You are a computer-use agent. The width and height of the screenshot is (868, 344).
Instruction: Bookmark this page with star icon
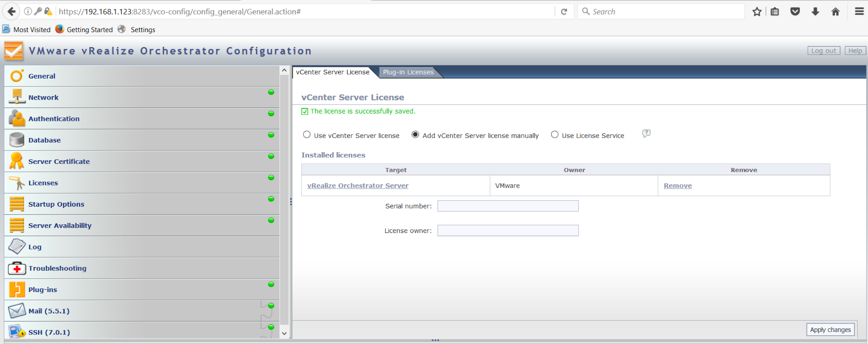756,12
